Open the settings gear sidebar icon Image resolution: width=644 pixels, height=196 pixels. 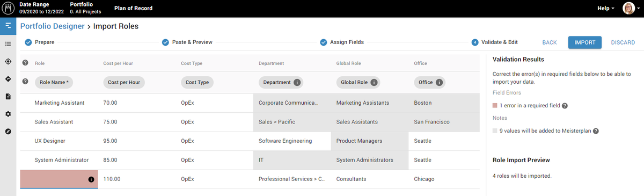(x=8, y=114)
